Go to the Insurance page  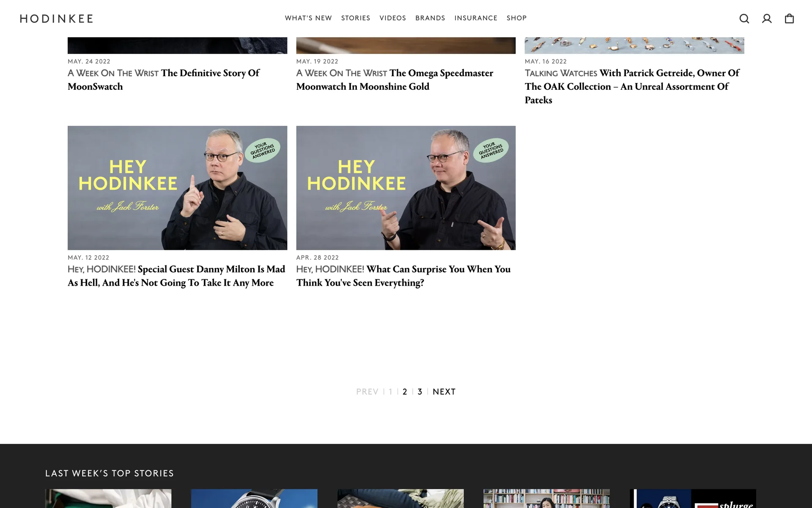click(475, 18)
